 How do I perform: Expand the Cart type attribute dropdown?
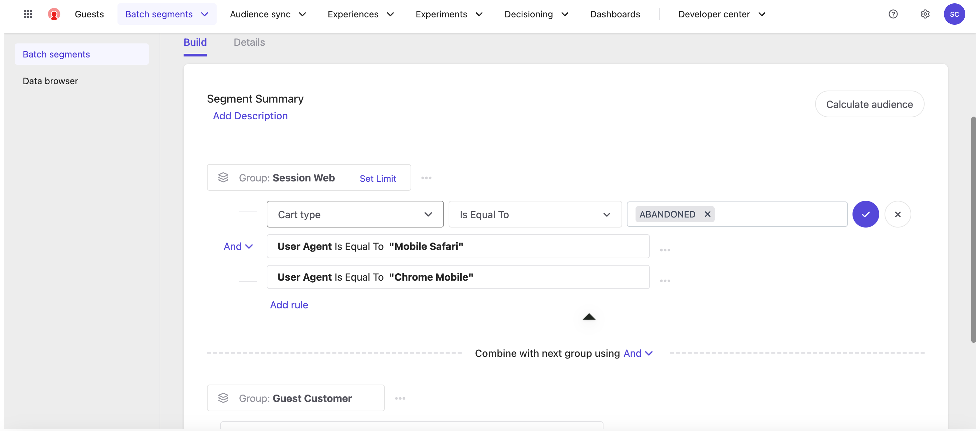point(354,214)
